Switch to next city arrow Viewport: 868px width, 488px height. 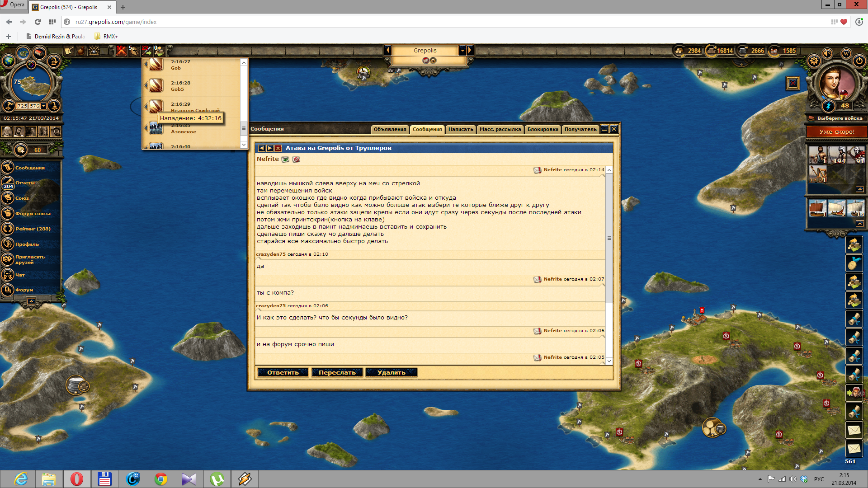coord(470,50)
